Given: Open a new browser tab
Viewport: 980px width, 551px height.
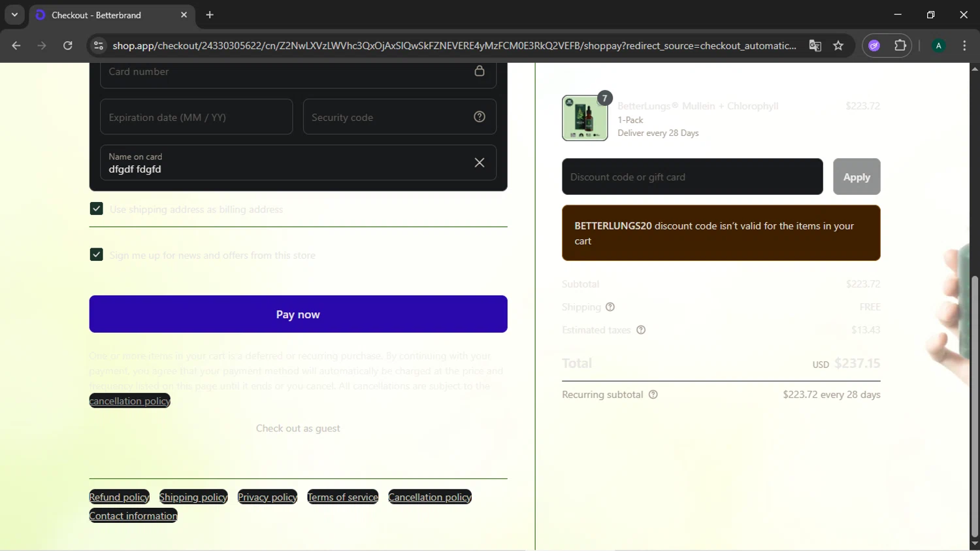Looking at the screenshot, I should pos(210,14).
